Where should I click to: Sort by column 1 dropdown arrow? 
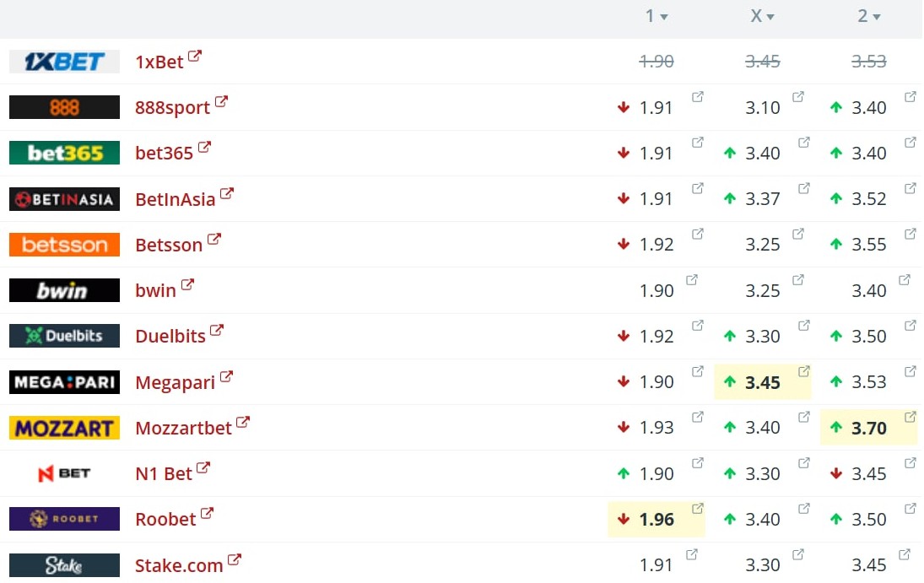click(x=664, y=17)
